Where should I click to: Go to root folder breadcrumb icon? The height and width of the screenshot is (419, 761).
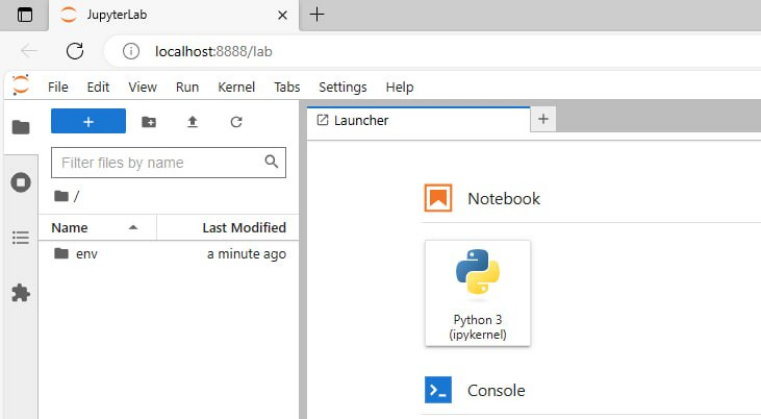61,196
